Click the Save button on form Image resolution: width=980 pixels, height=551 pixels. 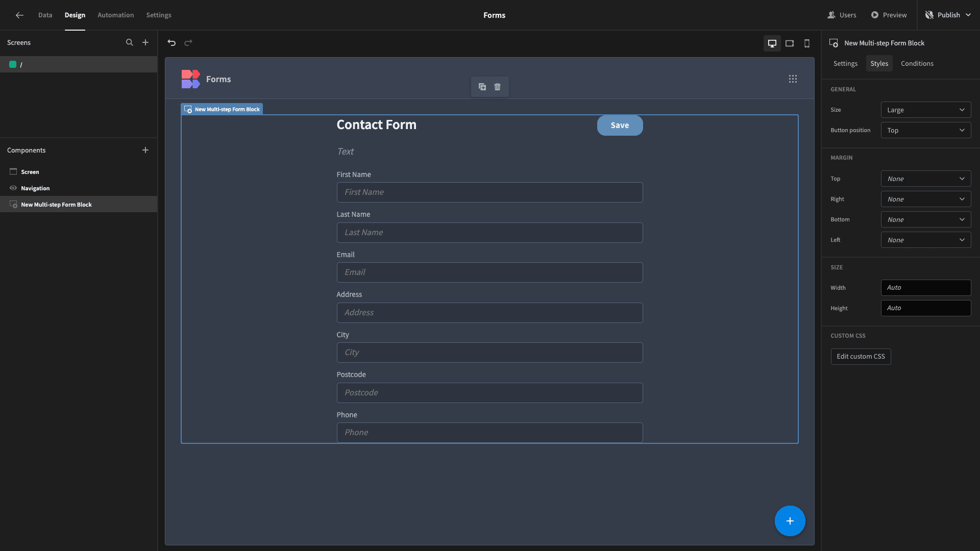(x=619, y=125)
